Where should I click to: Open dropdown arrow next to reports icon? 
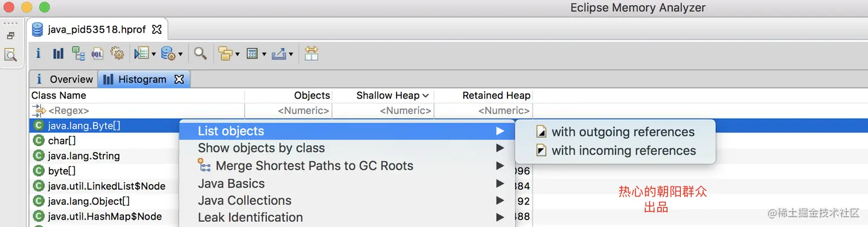(x=153, y=54)
